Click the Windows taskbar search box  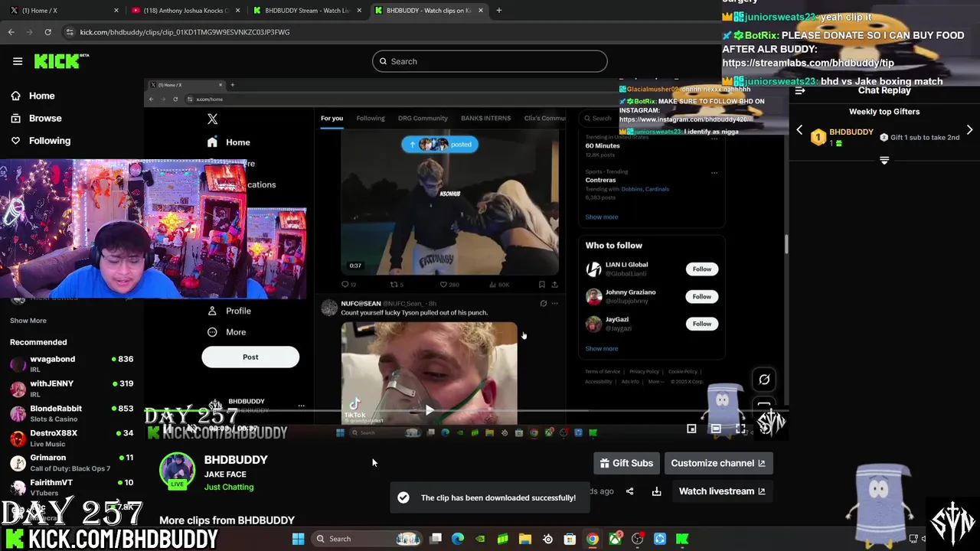366,539
